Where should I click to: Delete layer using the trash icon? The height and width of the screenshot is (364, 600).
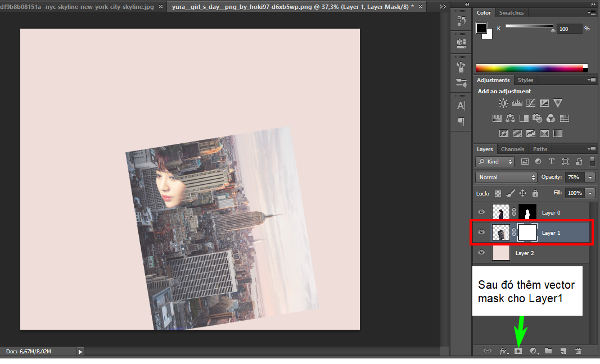[x=578, y=351]
